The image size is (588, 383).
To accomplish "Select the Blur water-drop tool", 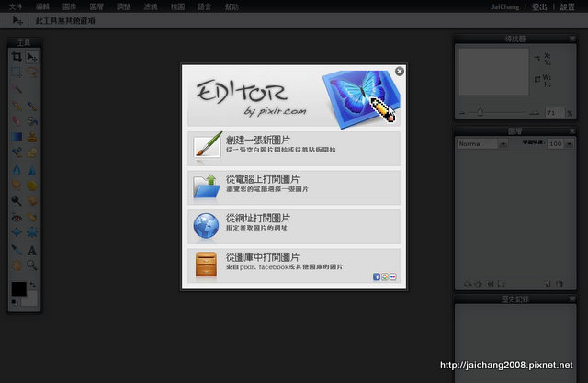I will pos(17,170).
